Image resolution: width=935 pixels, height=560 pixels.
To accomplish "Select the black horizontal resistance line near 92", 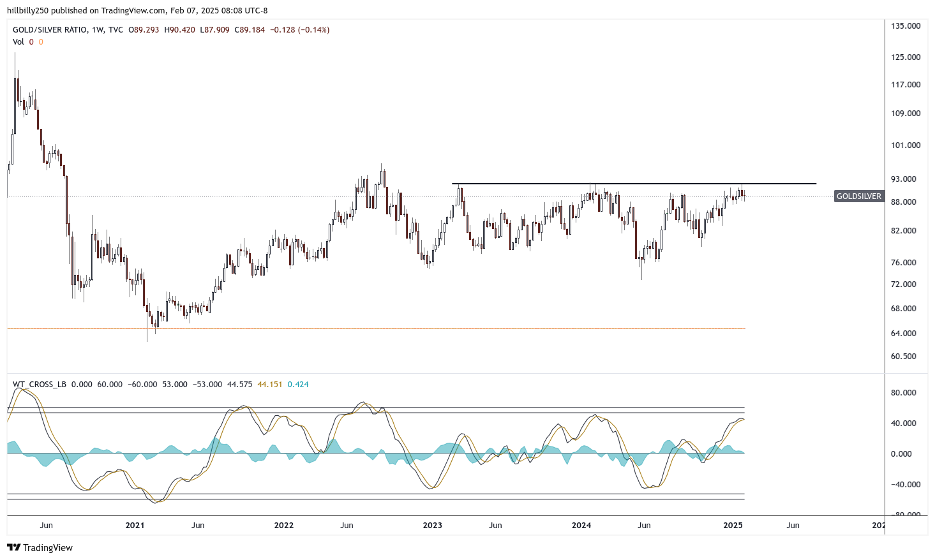I will click(x=634, y=184).
